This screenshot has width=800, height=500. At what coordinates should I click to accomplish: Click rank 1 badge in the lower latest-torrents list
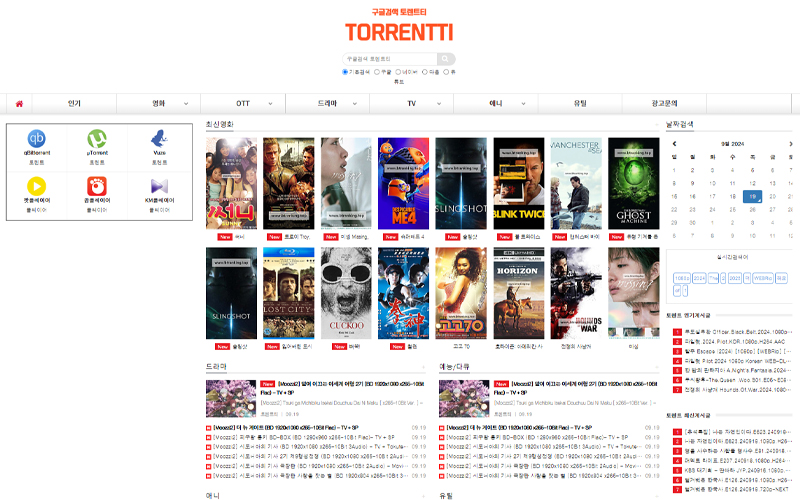677,432
